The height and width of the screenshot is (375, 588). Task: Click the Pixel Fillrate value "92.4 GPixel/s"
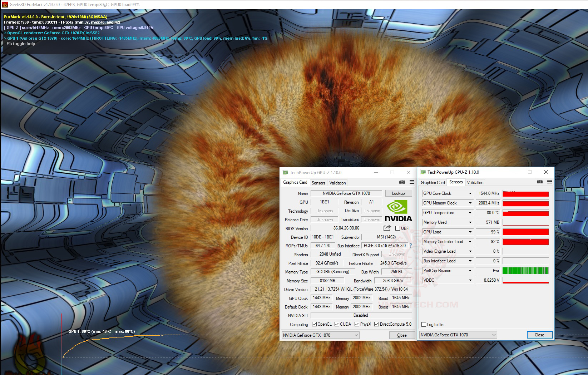pyautogui.click(x=327, y=263)
